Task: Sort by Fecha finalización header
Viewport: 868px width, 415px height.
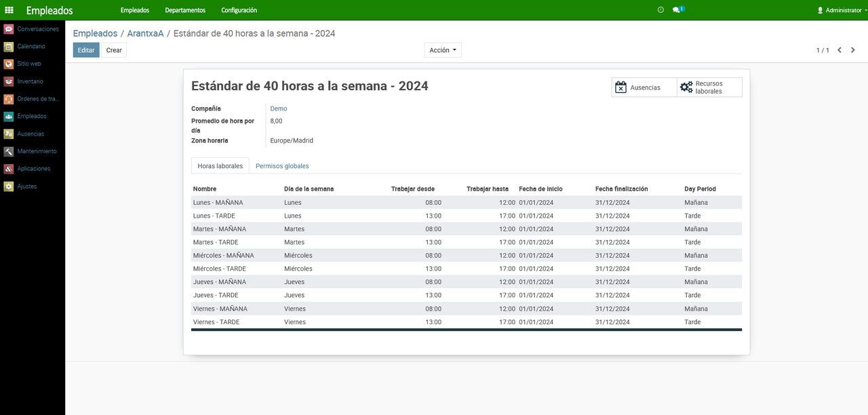Action: coord(622,189)
